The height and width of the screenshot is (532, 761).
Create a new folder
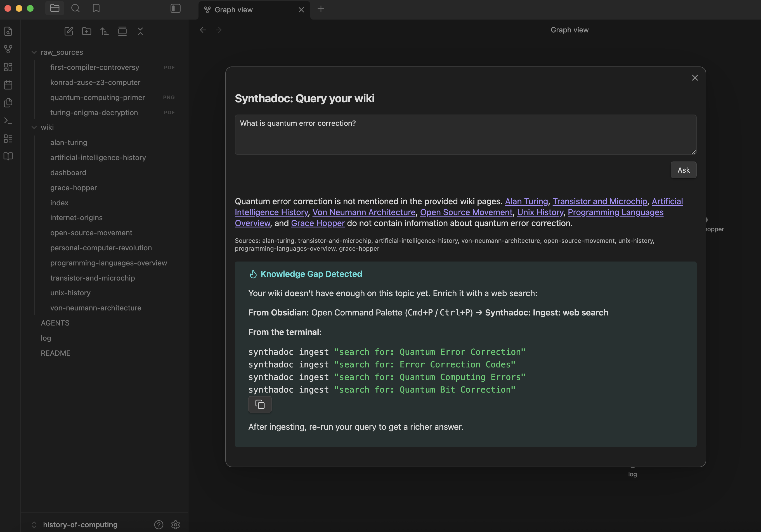coord(86,31)
